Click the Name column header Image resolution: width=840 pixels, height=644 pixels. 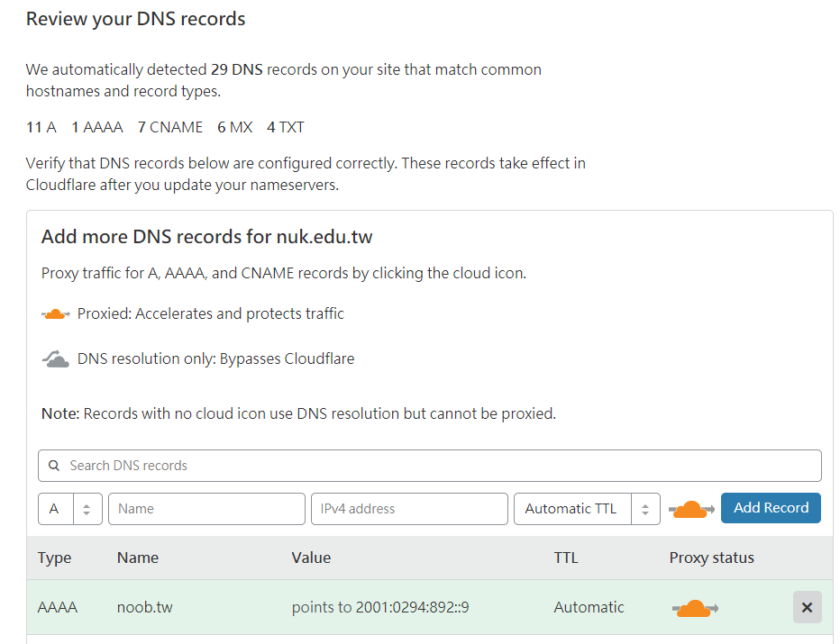[138, 558]
